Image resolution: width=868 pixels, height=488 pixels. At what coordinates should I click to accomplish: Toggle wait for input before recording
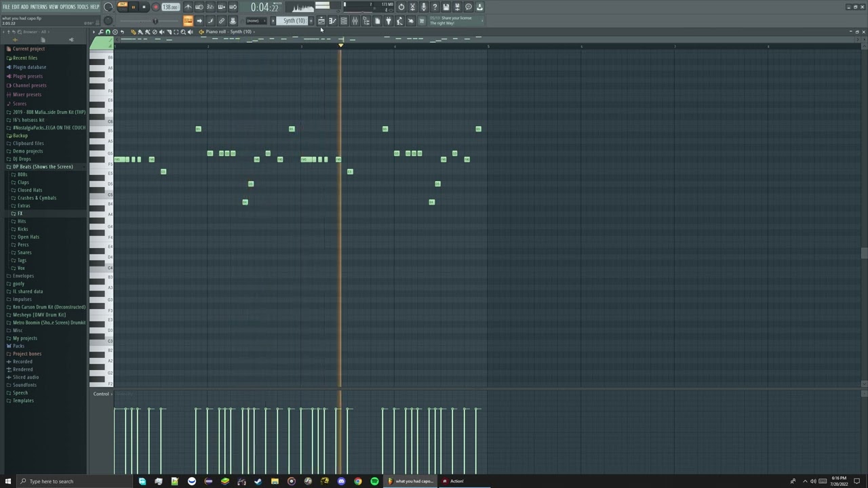click(199, 7)
